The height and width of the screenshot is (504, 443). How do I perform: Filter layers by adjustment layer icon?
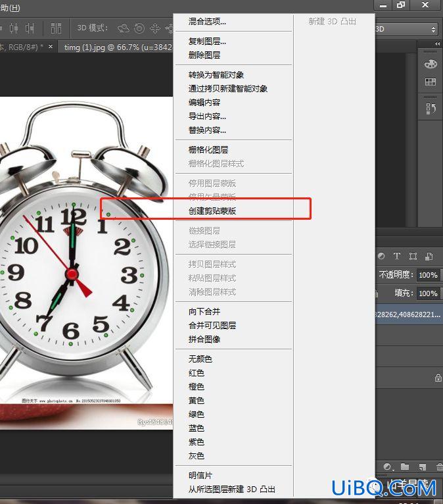pyautogui.click(x=381, y=256)
